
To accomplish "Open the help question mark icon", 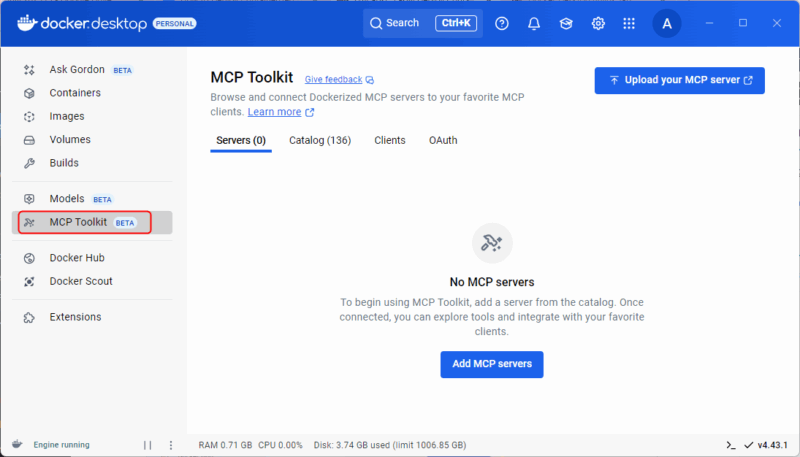I will coord(502,23).
